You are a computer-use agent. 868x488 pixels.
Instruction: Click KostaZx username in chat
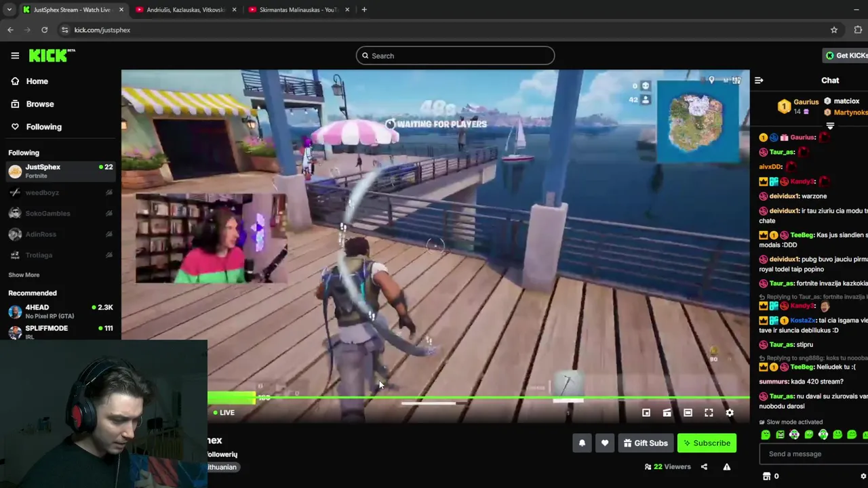[804, 321]
